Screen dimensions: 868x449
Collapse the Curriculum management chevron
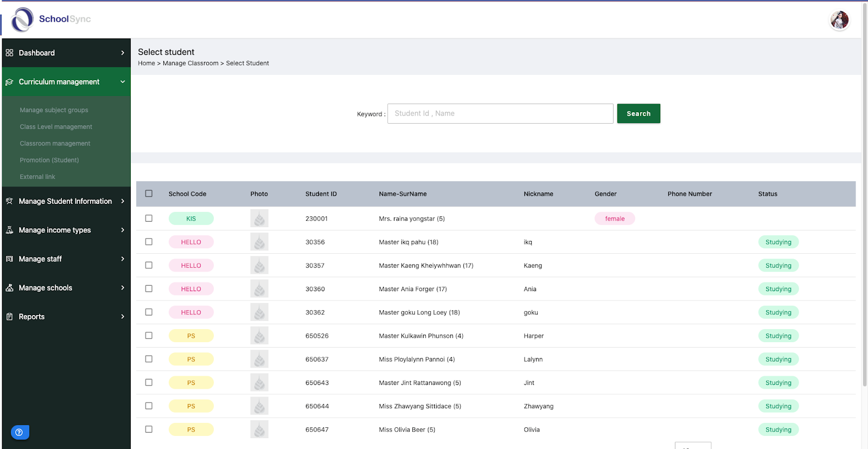point(123,82)
